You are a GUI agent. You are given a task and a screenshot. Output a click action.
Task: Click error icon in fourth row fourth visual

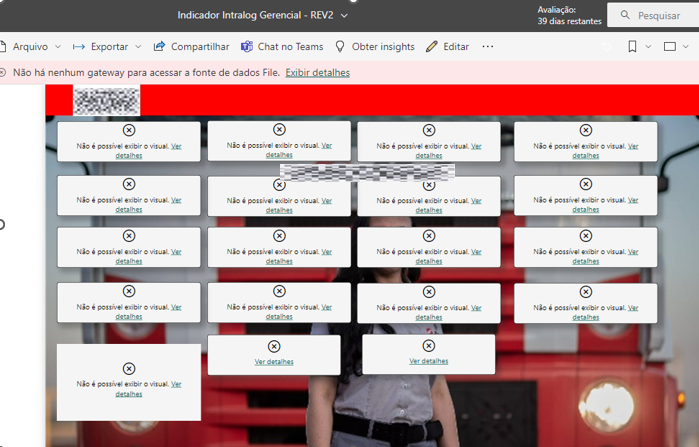pyautogui.click(x=586, y=292)
